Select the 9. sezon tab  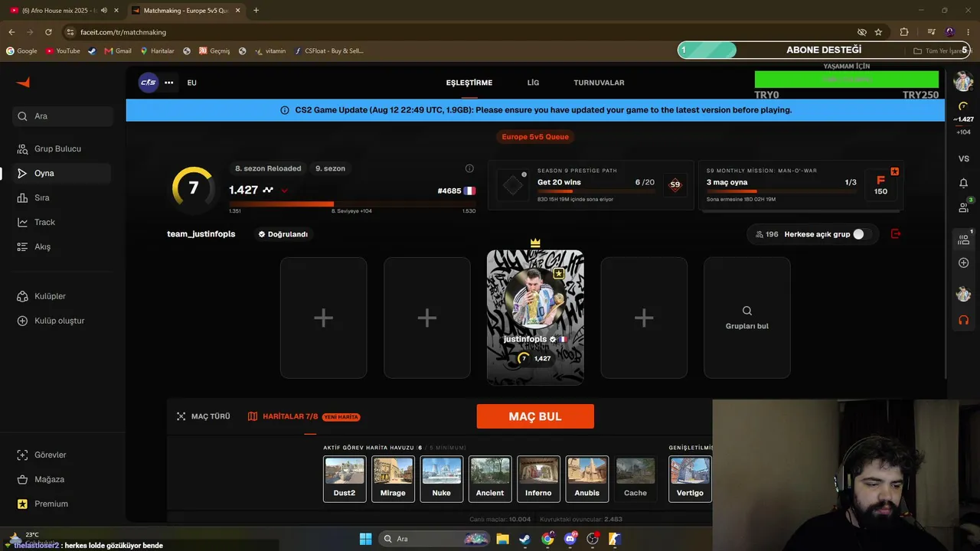tap(330, 168)
